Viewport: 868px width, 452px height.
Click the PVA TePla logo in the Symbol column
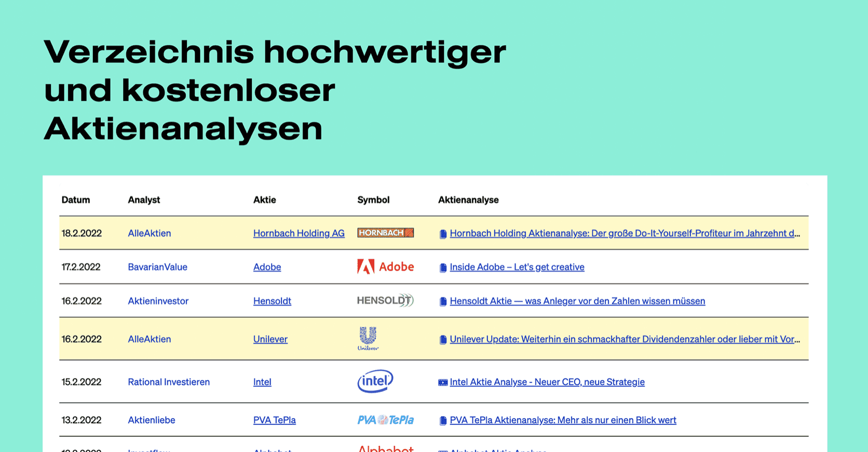click(x=385, y=420)
